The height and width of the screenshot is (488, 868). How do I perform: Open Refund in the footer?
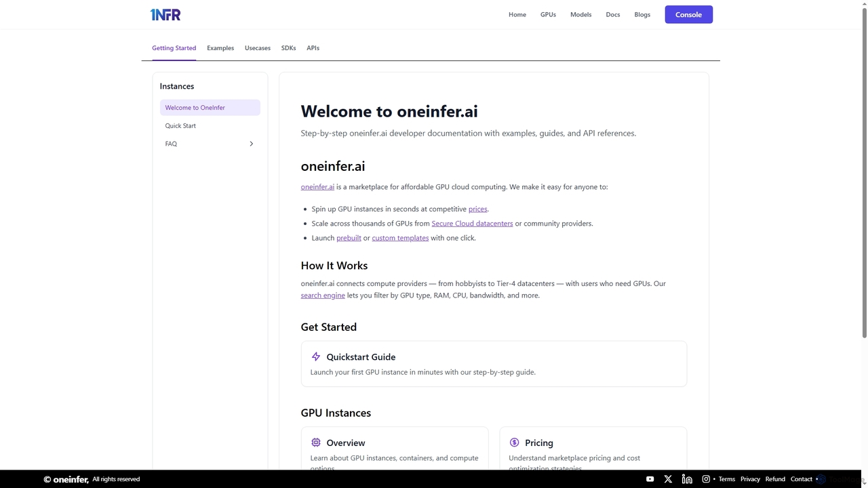pos(775,479)
